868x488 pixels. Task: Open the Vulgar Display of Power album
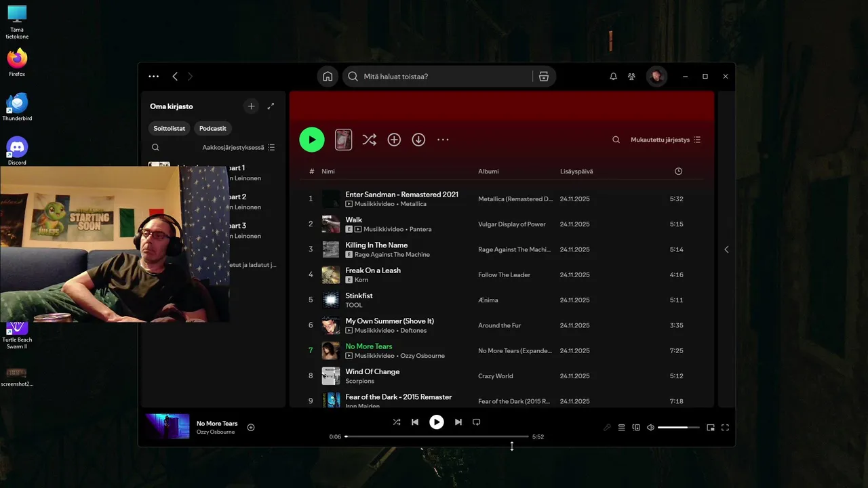click(512, 224)
